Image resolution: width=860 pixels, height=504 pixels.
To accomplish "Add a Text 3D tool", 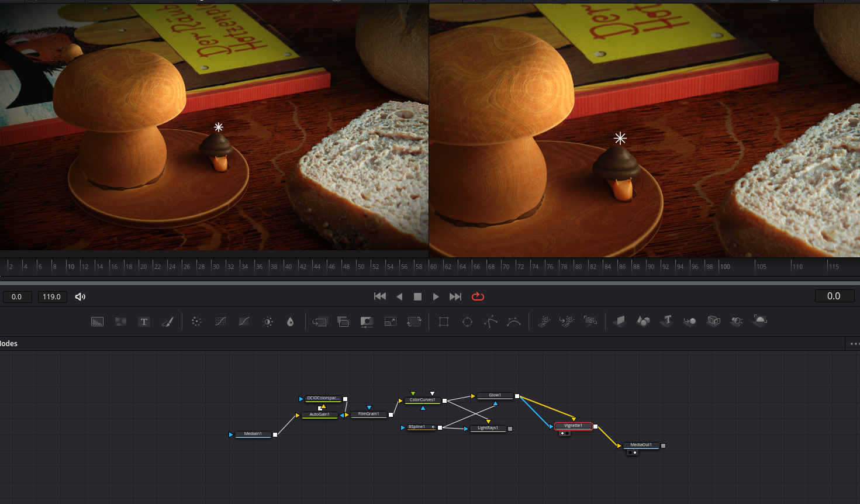I will 667,320.
